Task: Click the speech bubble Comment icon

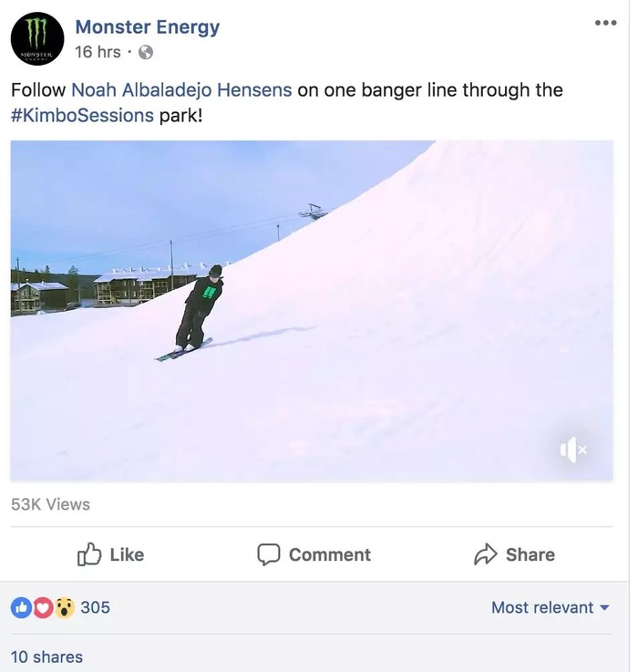Action: (269, 554)
